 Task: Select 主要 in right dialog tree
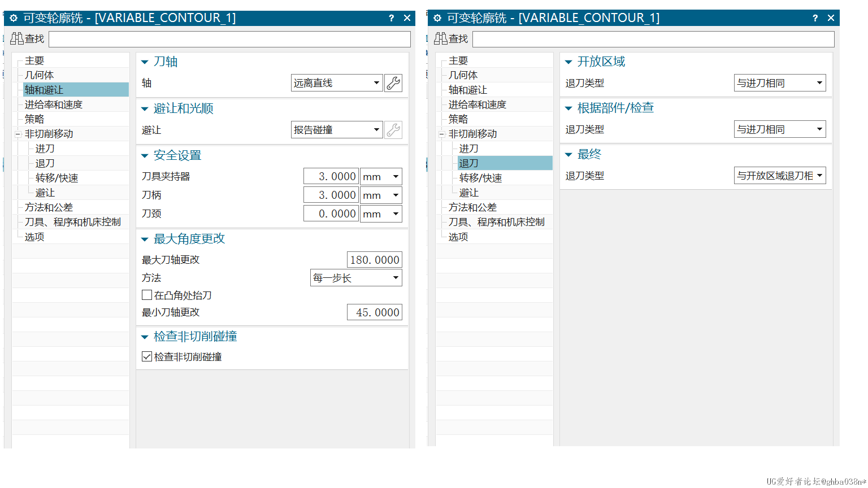click(x=458, y=60)
